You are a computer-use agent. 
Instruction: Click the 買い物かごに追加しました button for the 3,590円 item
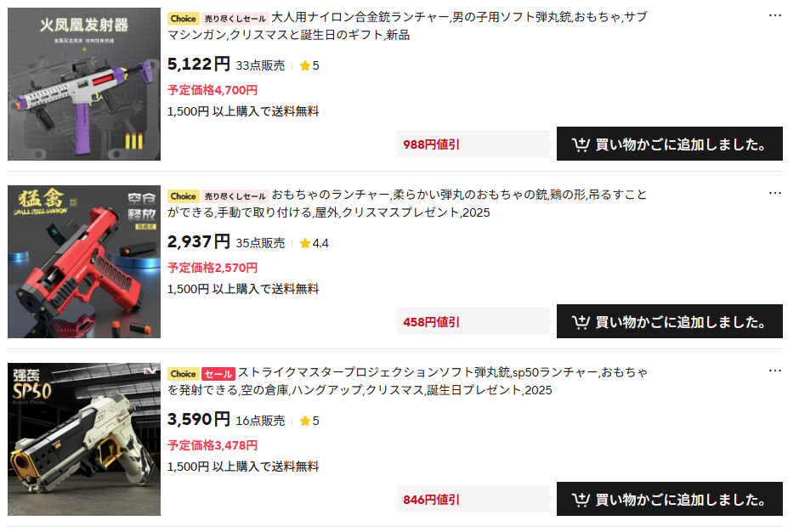pos(670,499)
